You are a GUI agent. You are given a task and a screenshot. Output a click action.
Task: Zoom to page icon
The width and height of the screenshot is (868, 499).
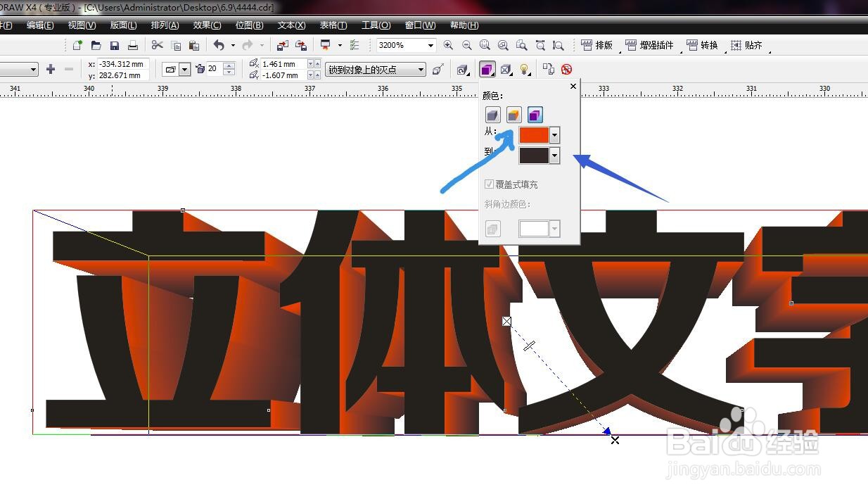[521, 45]
